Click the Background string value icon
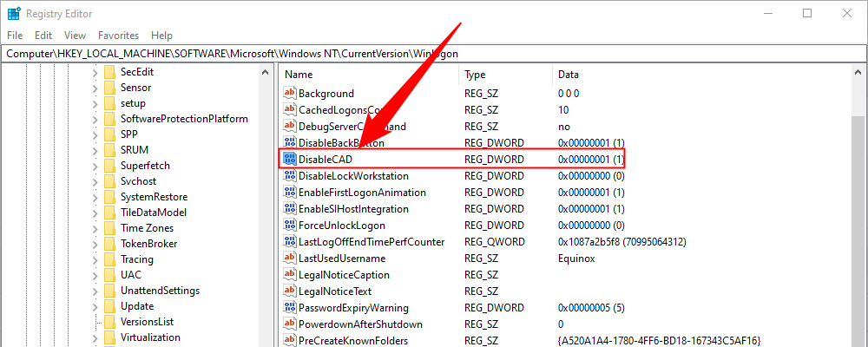Screen dimensions: 868x347 (x=290, y=93)
